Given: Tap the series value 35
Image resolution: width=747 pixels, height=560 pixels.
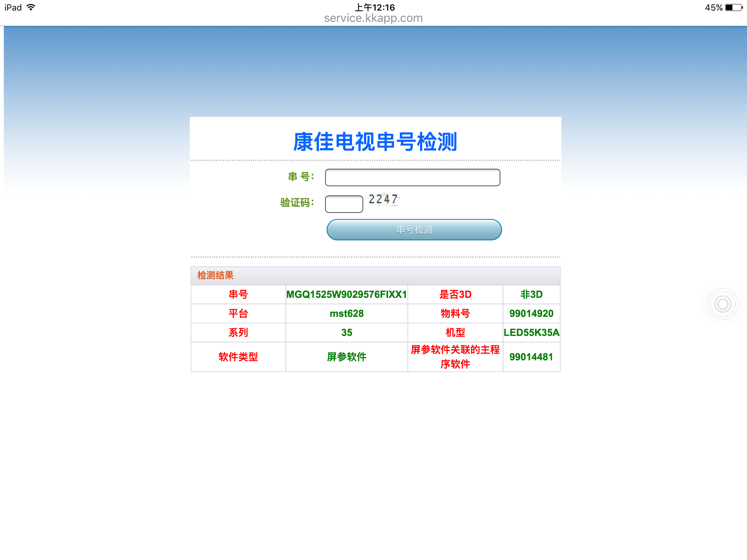Looking at the screenshot, I should 347,332.
